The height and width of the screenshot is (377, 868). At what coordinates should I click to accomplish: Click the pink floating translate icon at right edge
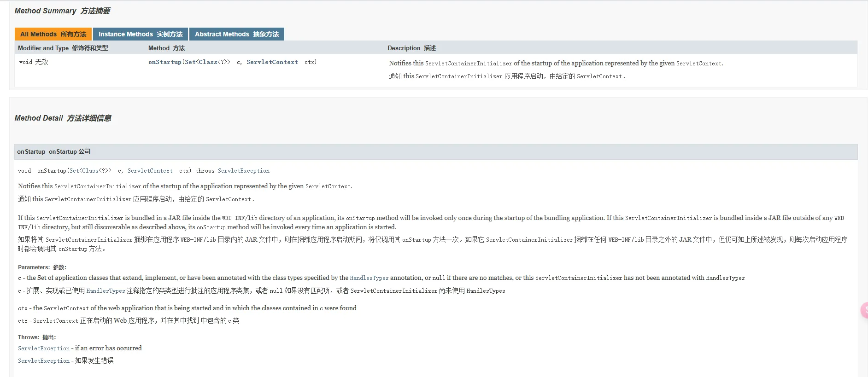click(864, 310)
